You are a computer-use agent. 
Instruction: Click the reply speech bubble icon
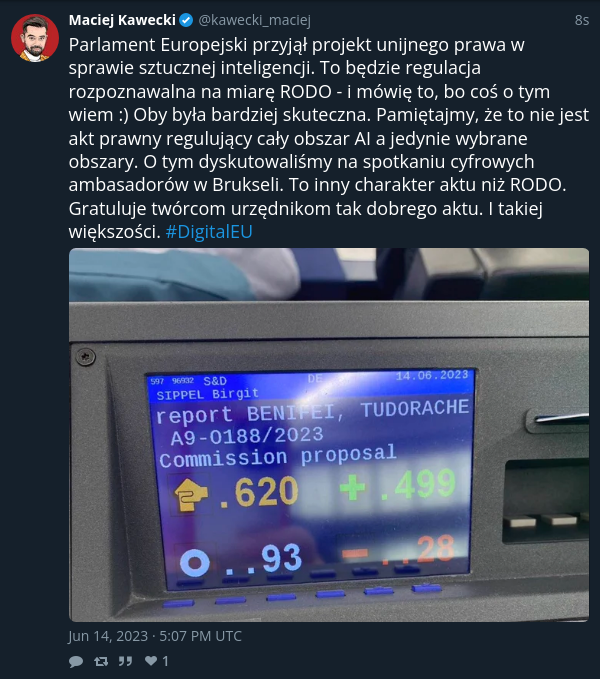[76, 661]
